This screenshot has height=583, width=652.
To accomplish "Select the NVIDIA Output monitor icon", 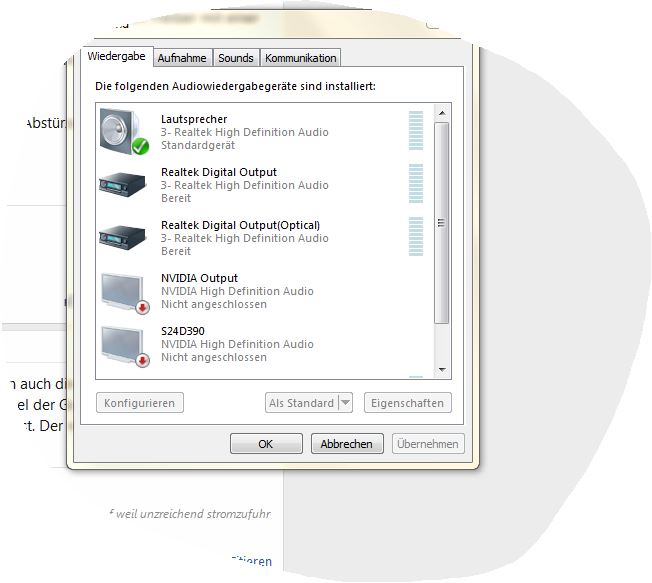I will (124, 293).
